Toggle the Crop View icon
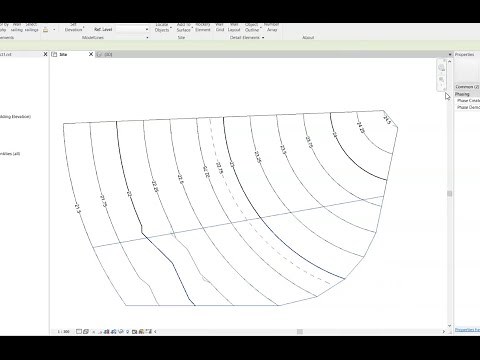This screenshot has width=480, height=360. 107,332
